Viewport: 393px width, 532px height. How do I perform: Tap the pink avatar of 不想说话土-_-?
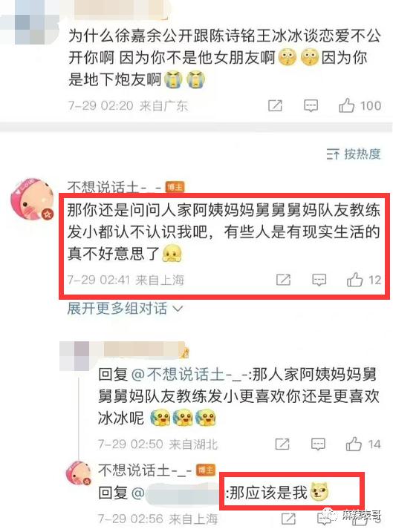point(33,200)
